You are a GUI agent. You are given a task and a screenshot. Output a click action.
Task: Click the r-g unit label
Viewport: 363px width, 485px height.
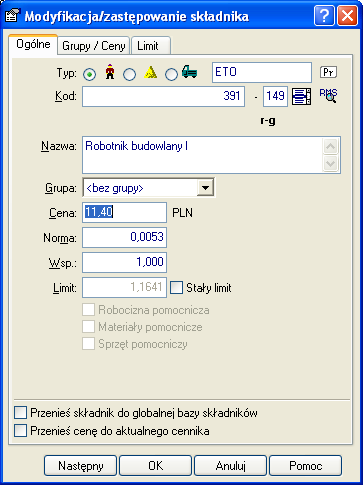pos(268,121)
